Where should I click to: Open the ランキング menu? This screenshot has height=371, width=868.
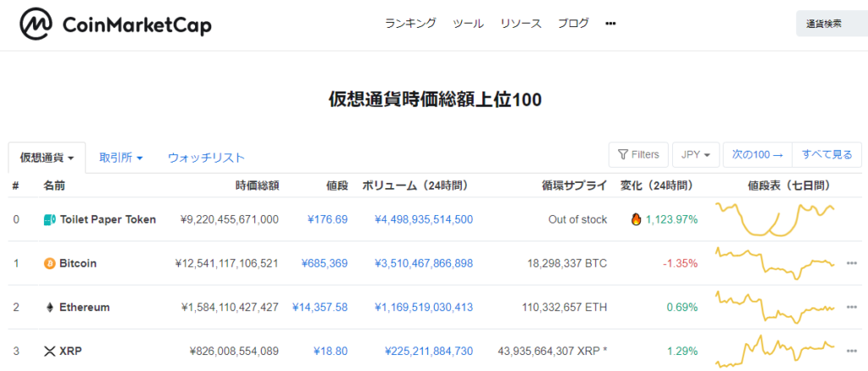tap(411, 24)
